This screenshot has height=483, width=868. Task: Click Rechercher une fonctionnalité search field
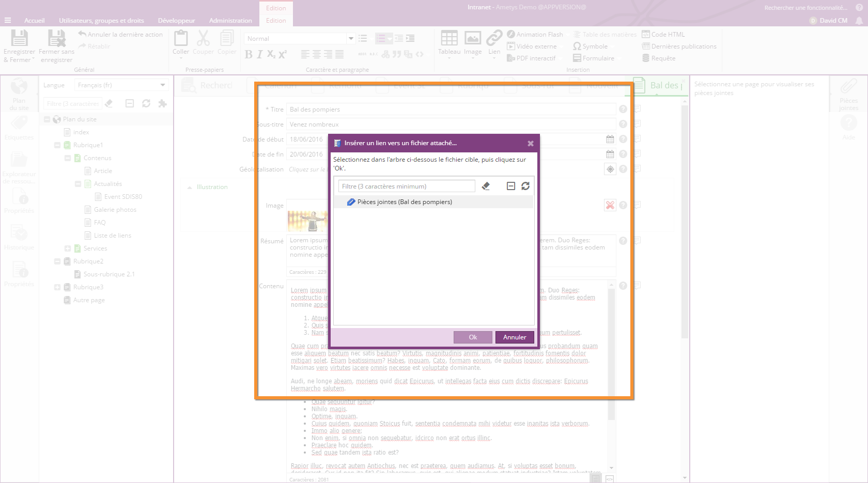(805, 8)
